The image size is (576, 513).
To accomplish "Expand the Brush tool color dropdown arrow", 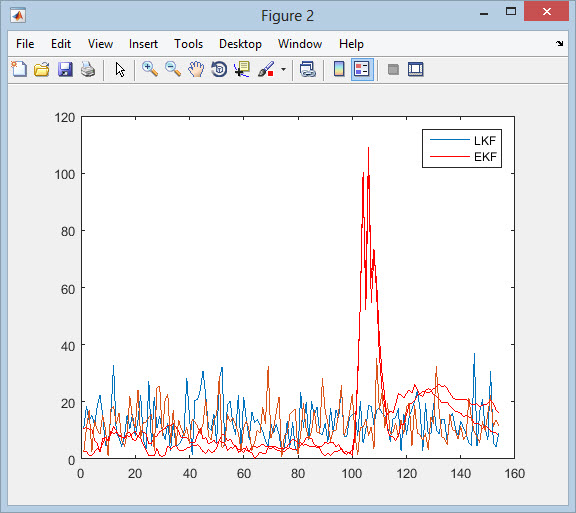I will point(283,69).
